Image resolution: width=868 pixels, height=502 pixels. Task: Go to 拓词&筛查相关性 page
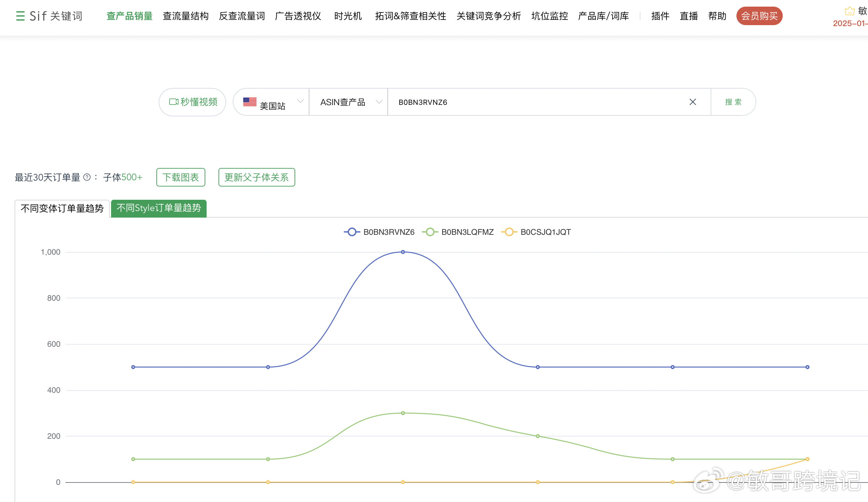coord(411,16)
